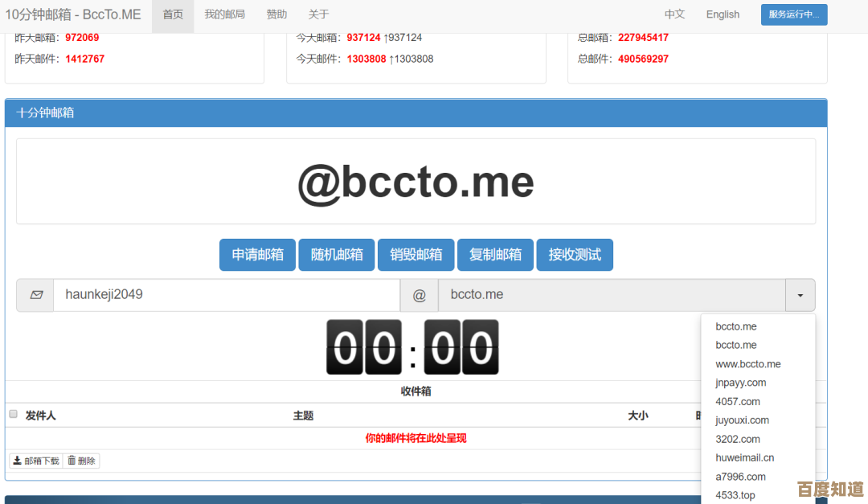The height and width of the screenshot is (504, 868).
Task: Toggle the select-all checkbox near 发件人
Action: click(13, 414)
